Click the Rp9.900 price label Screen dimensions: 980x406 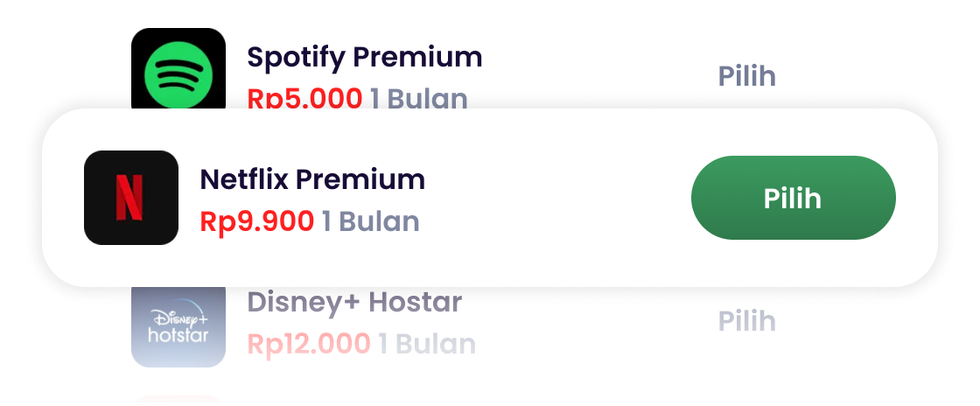pos(256,221)
